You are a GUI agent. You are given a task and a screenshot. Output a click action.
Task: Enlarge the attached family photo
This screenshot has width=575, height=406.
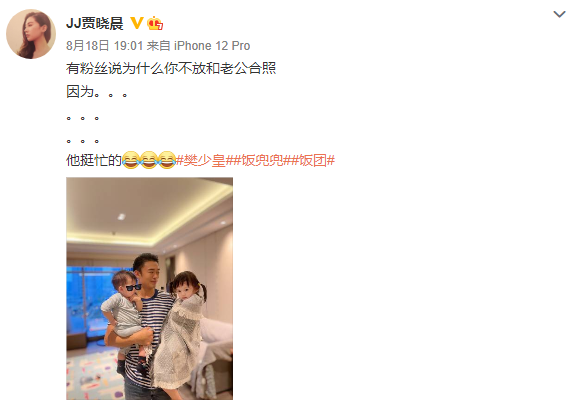pos(149,288)
